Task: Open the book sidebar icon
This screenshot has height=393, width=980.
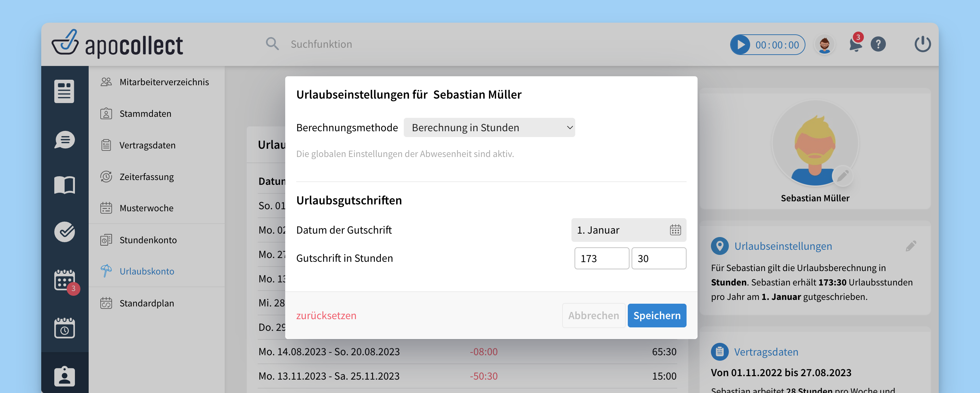Action: (64, 185)
